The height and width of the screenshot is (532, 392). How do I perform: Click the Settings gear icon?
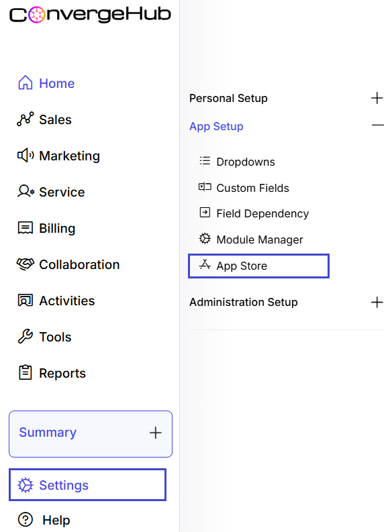[x=26, y=485]
